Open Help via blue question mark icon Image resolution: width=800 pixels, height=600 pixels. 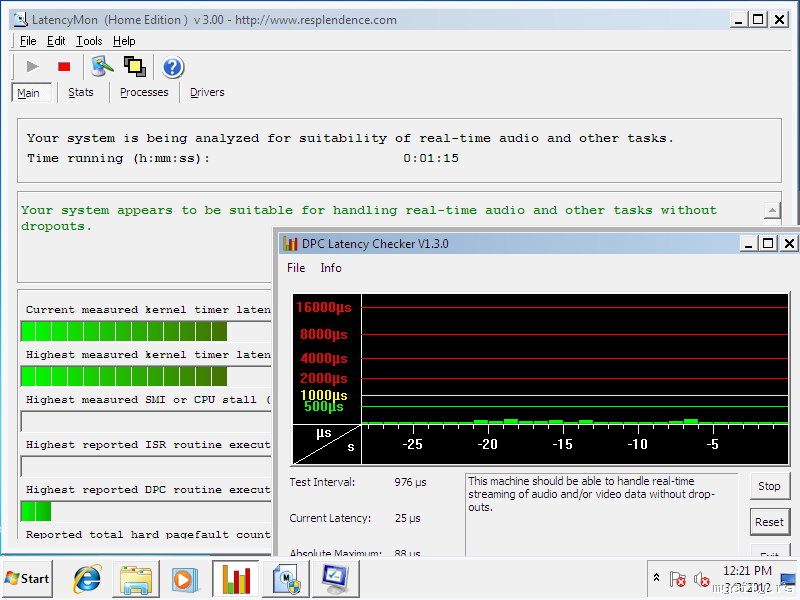click(172, 67)
